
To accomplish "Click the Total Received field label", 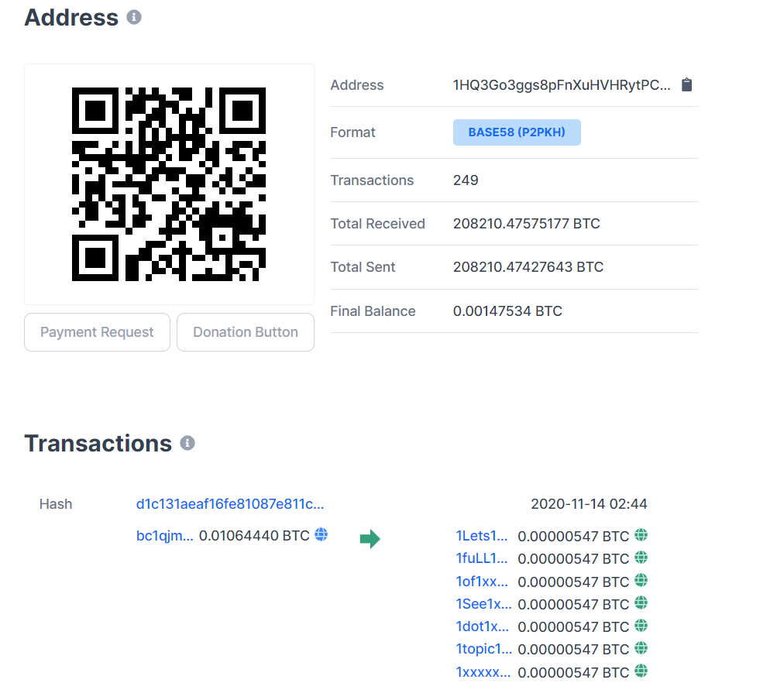I will click(377, 224).
